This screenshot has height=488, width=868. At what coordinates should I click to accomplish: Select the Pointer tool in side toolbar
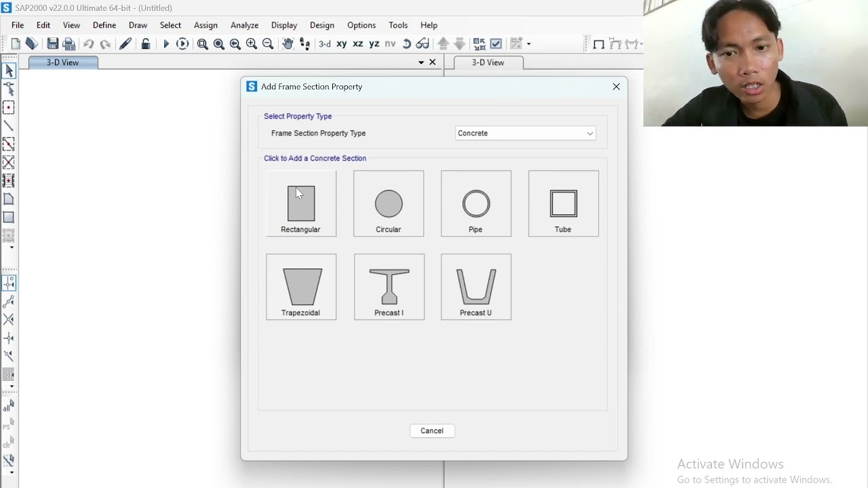click(9, 70)
